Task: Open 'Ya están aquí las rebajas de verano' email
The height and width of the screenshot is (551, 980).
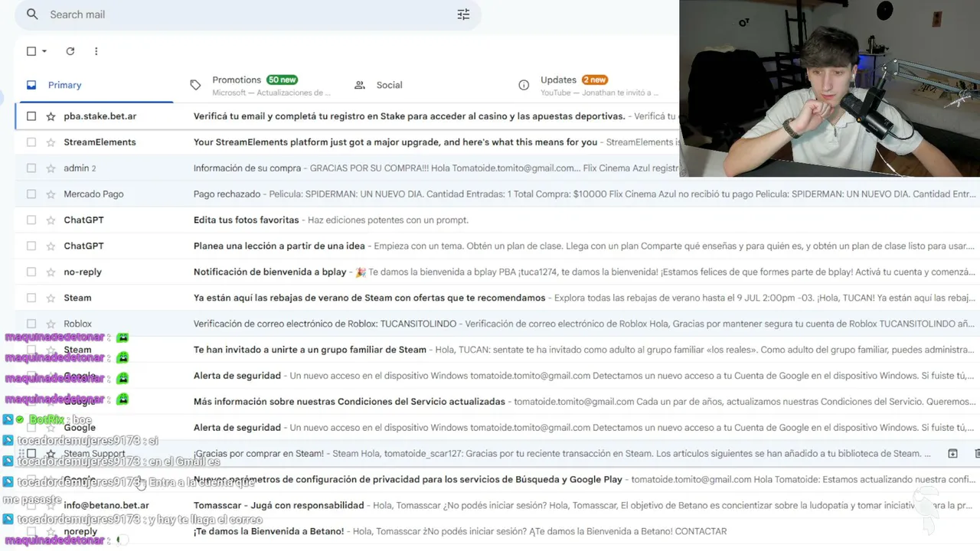Action: pos(369,298)
